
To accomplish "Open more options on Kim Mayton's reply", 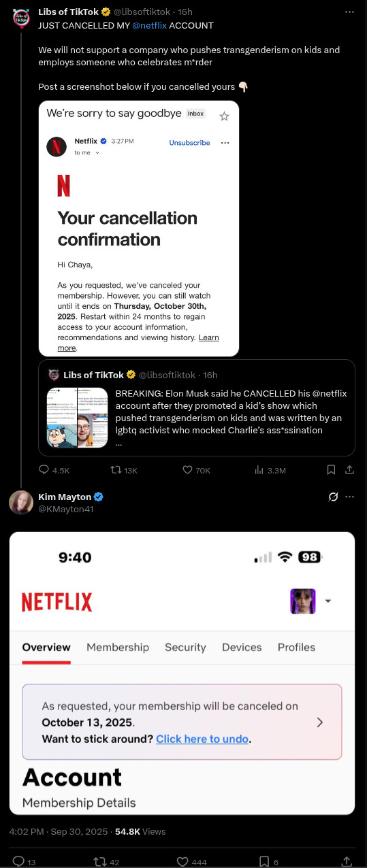I will click(349, 497).
